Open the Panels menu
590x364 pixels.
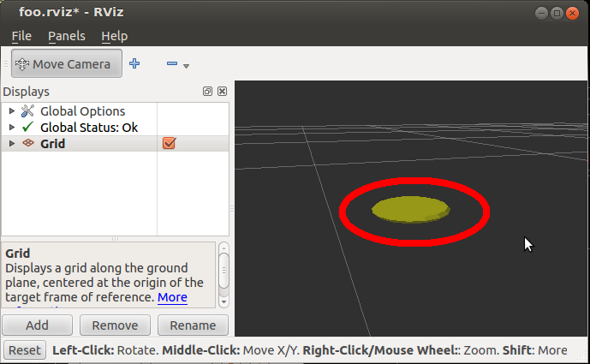pos(66,36)
